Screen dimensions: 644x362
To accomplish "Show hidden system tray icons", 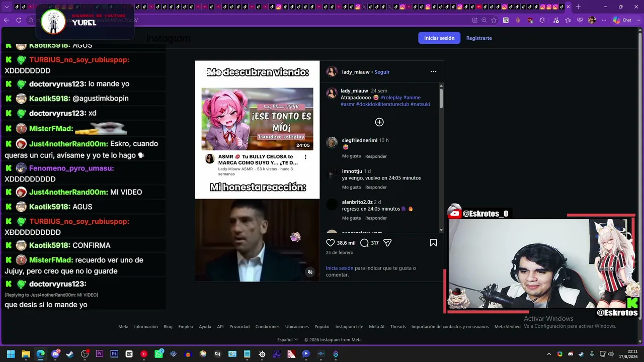I will click(549, 354).
